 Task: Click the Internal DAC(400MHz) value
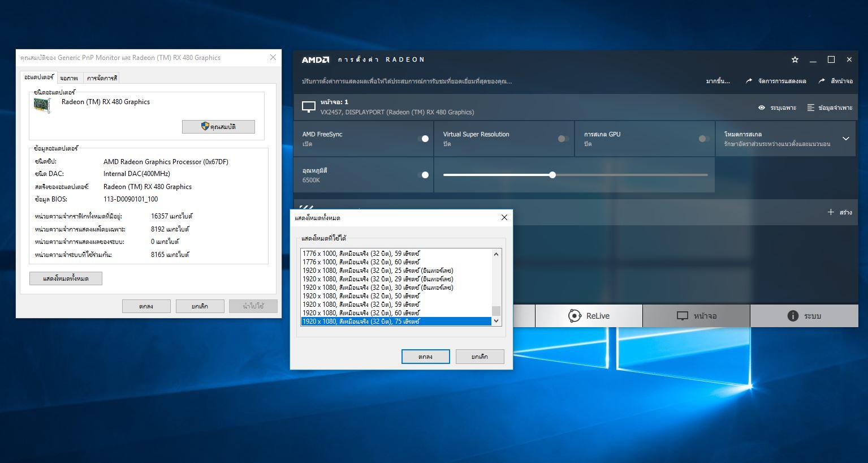(x=137, y=174)
